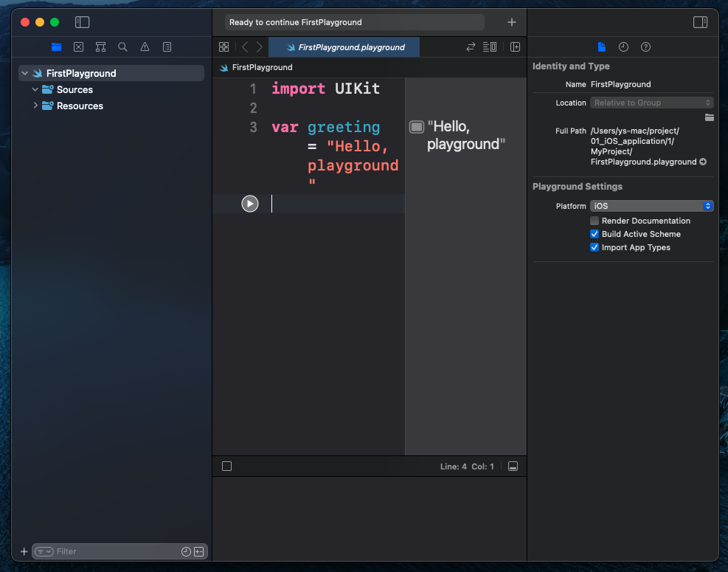Go forward with the right chevron
The width and height of the screenshot is (728, 572).
[260, 47]
